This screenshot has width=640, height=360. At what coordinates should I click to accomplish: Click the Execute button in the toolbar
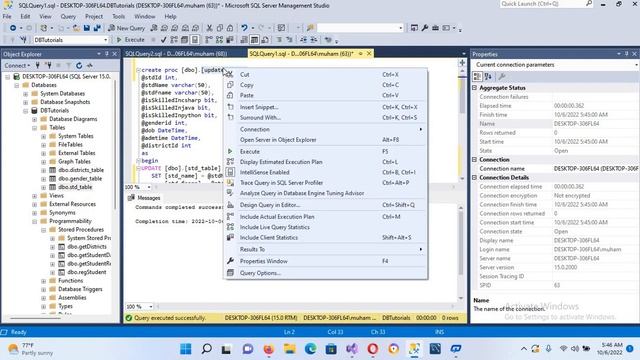[x=130, y=40]
